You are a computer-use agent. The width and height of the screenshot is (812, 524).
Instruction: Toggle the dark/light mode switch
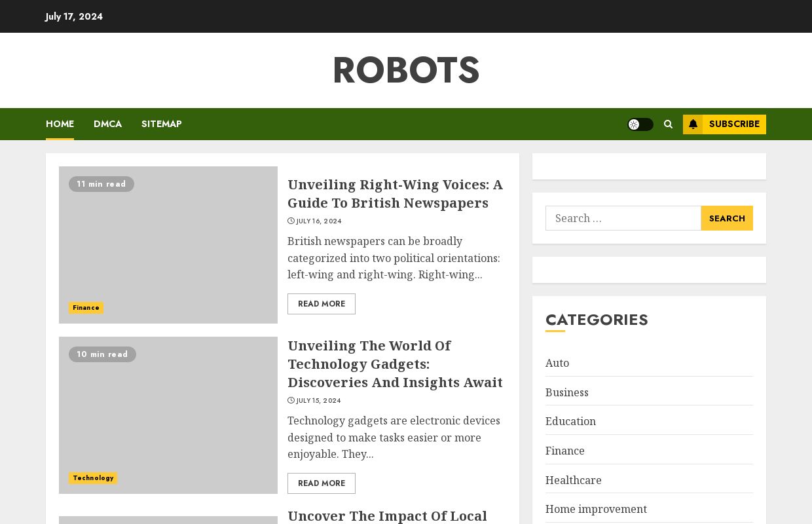(x=640, y=124)
